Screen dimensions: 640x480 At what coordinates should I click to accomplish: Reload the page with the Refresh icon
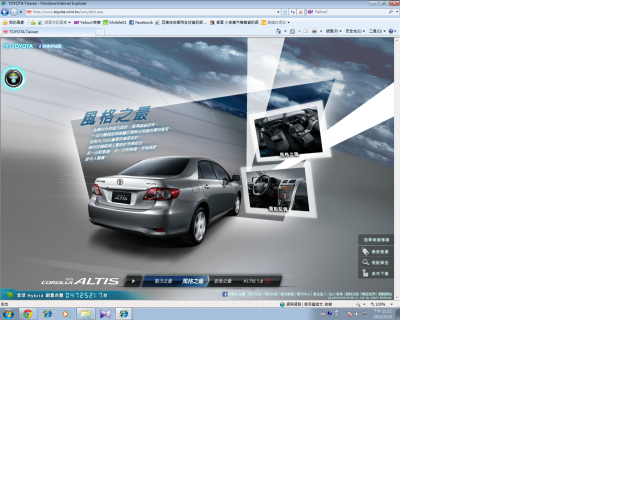pyautogui.click(x=293, y=12)
